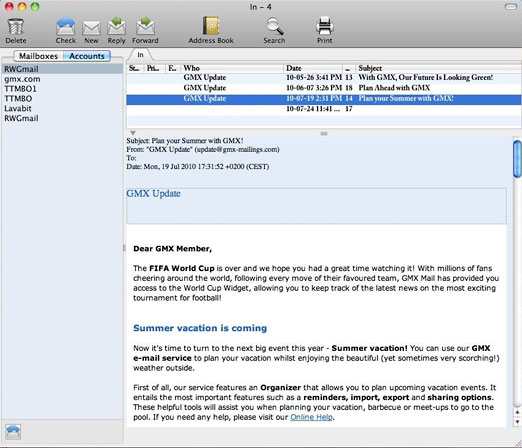Select the last RWGmail account in list

(x=62, y=118)
